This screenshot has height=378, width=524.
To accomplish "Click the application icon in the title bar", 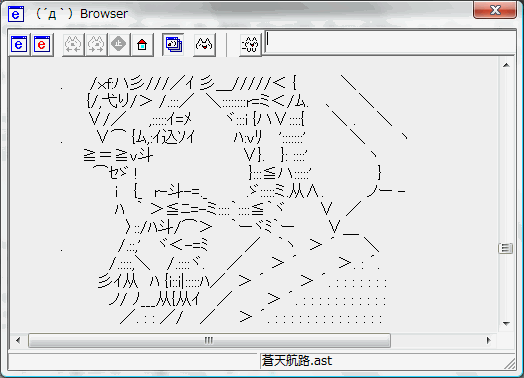I will pyautogui.click(x=16, y=14).
